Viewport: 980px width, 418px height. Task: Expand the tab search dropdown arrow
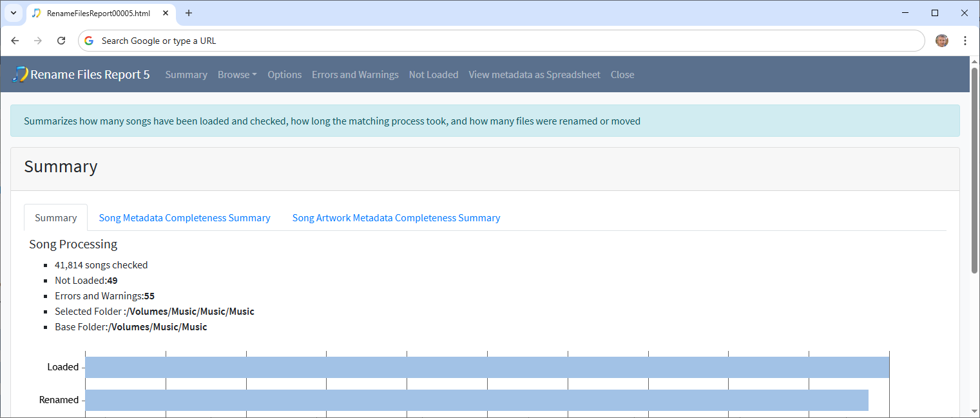tap(13, 13)
